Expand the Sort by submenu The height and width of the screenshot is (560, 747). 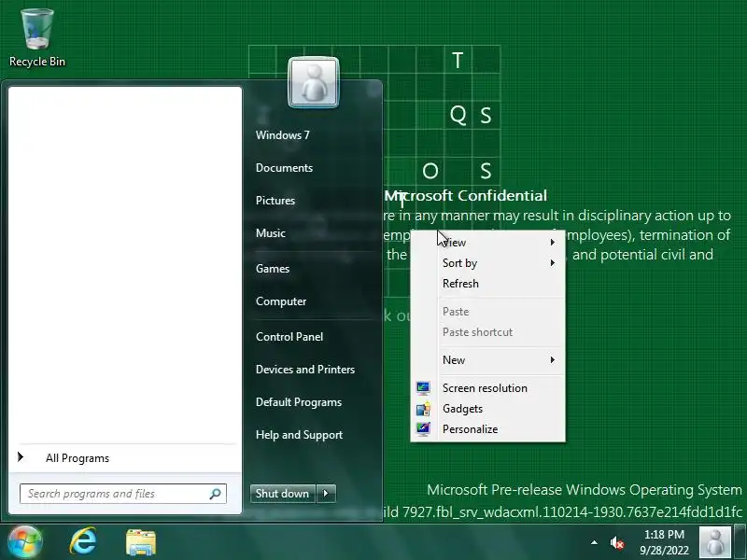tap(487, 263)
